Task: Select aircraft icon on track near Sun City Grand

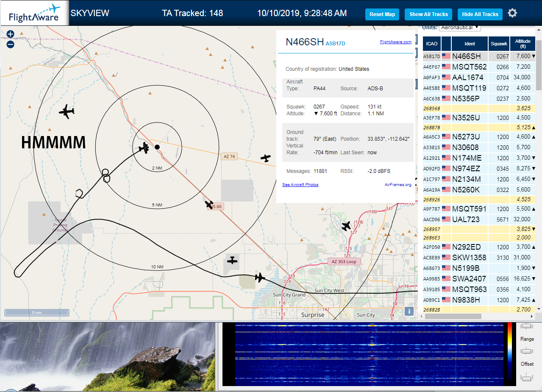Action: pyautogui.click(x=260, y=278)
